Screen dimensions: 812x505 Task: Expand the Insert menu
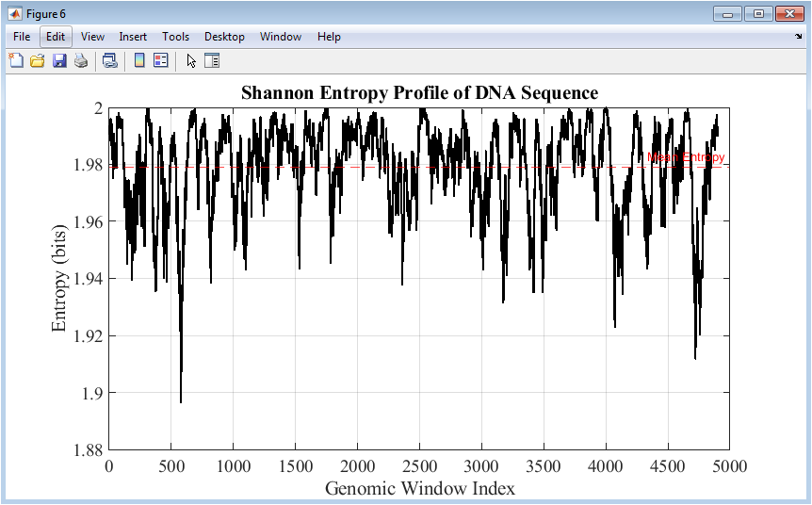pyautogui.click(x=133, y=37)
